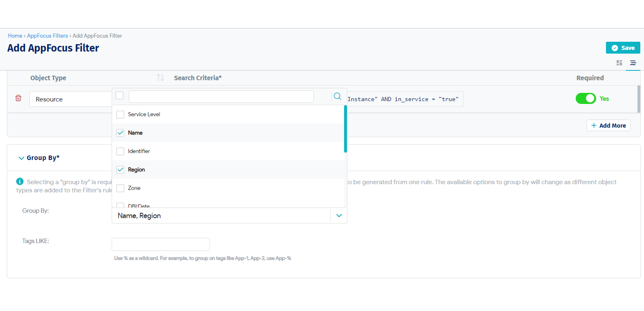Click the Save button

623,48
